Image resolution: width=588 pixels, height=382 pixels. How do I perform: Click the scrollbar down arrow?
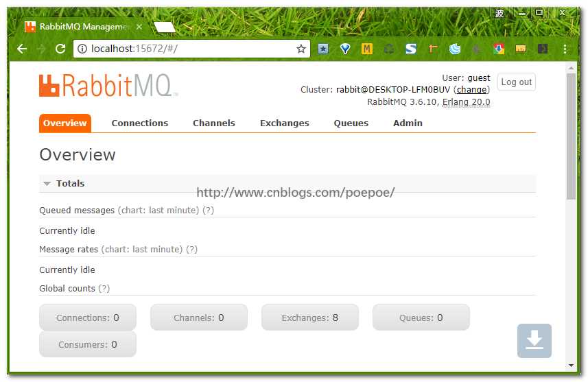pyautogui.click(x=571, y=365)
